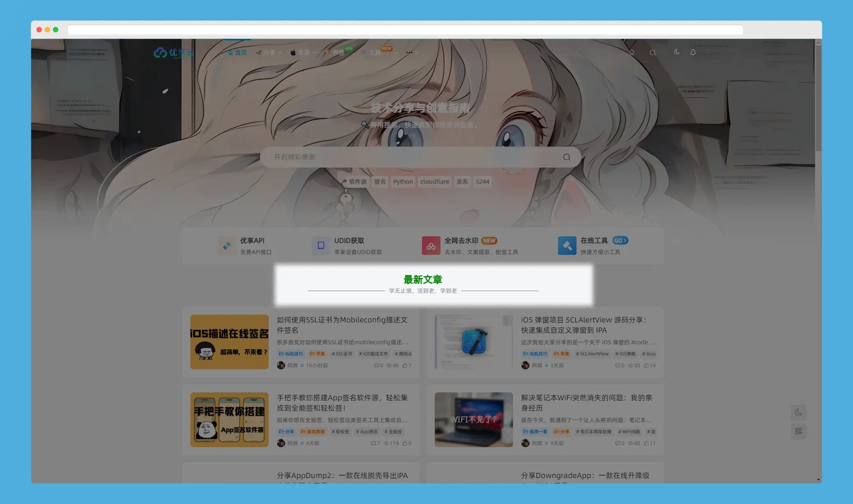Click #SSL证书 tag on first article
Image resolution: width=853 pixels, height=504 pixels.
click(342, 354)
